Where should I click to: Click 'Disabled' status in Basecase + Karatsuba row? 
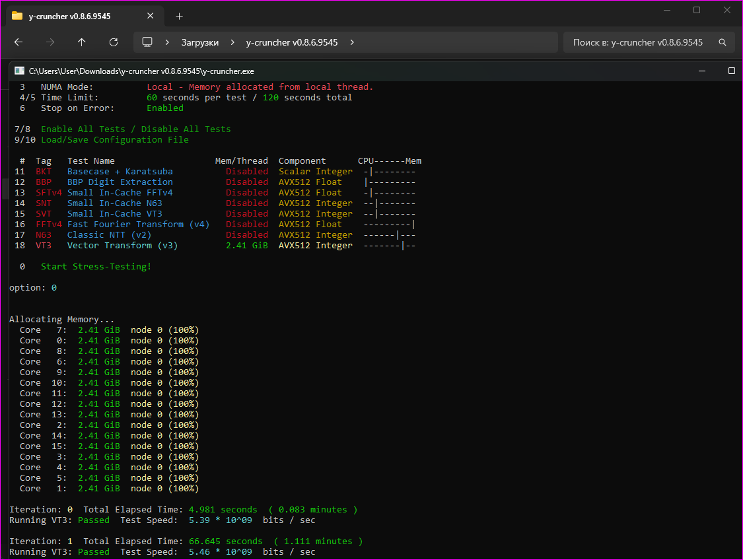click(247, 172)
